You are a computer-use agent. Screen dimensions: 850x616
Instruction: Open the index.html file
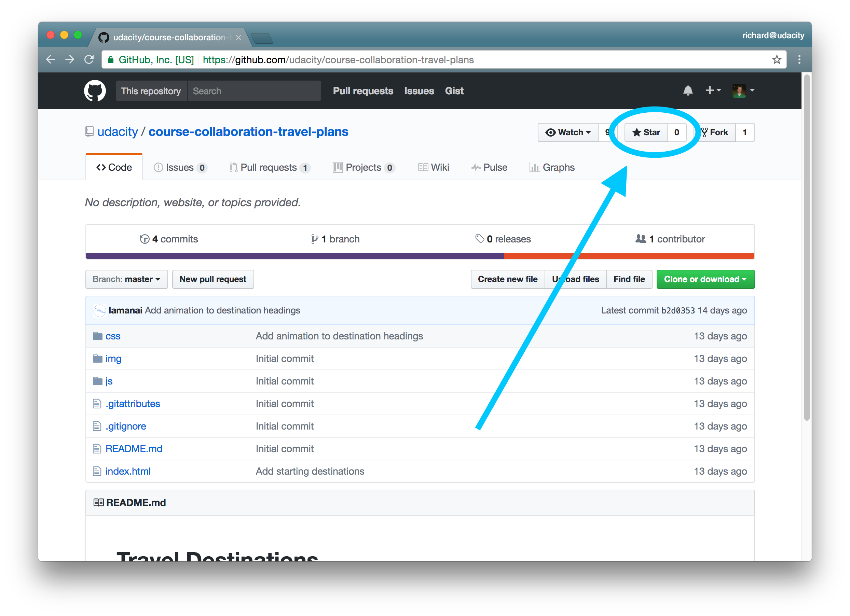point(128,471)
